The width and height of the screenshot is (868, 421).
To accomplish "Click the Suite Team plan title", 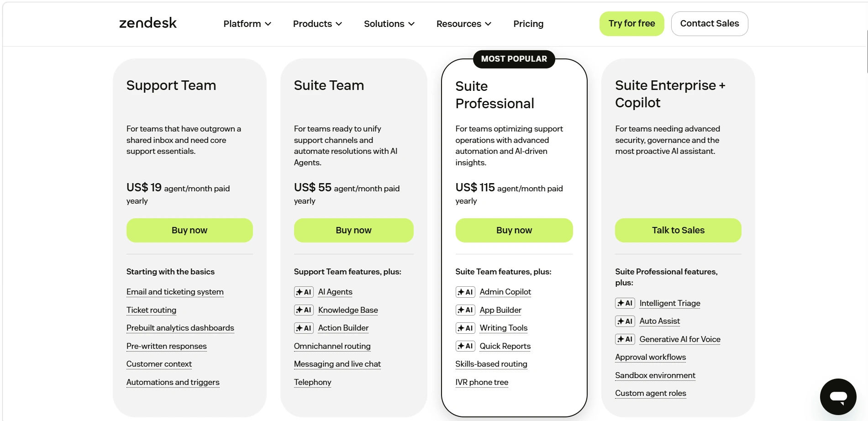I will coord(329,85).
